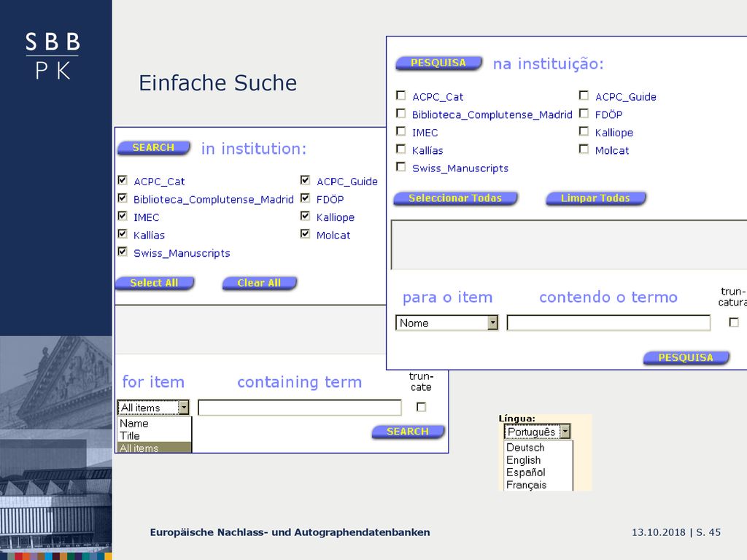747x560 pixels.
Task: Open the Língua dropdown showing Português
Action: click(x=537, y=432)
